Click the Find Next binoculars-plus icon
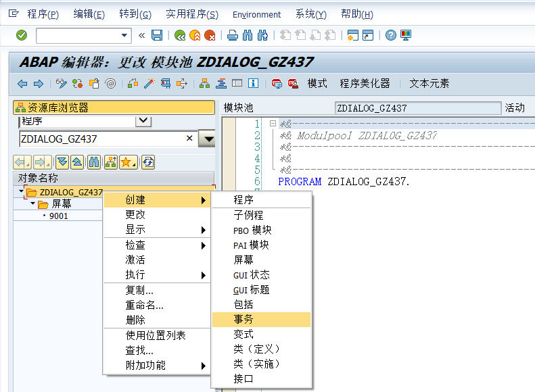The image size is (535, 392). 262,35
